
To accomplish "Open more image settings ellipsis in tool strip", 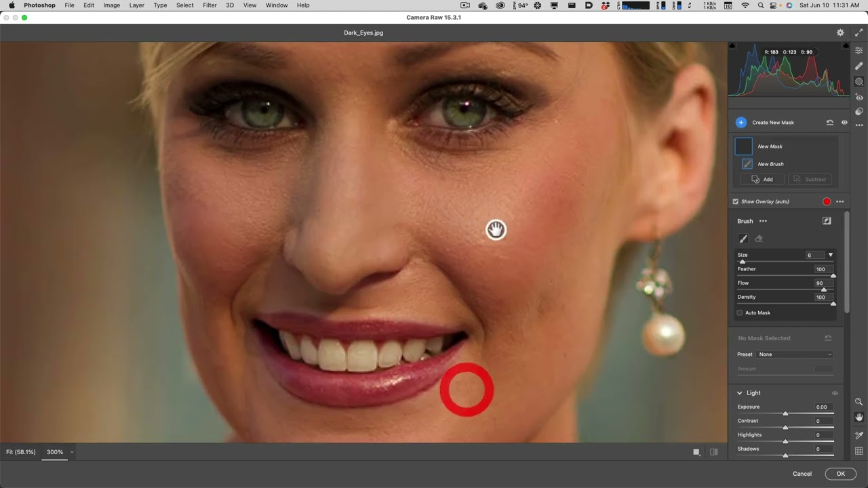I will point(859,125).
